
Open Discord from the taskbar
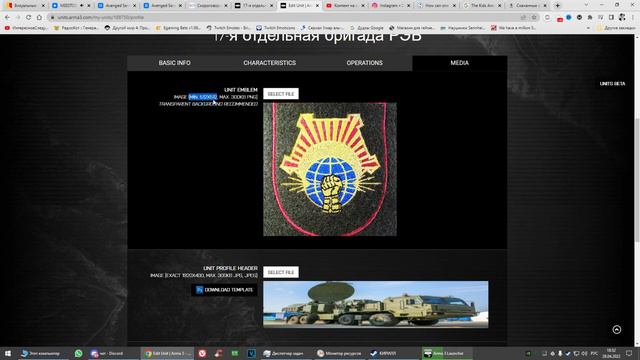pos(112,353)
